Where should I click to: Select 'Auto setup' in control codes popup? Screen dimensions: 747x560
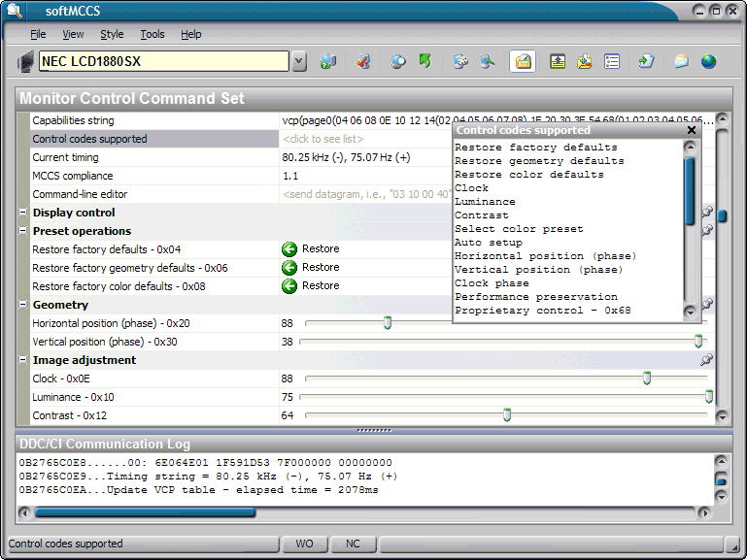[x=489, y=243]
